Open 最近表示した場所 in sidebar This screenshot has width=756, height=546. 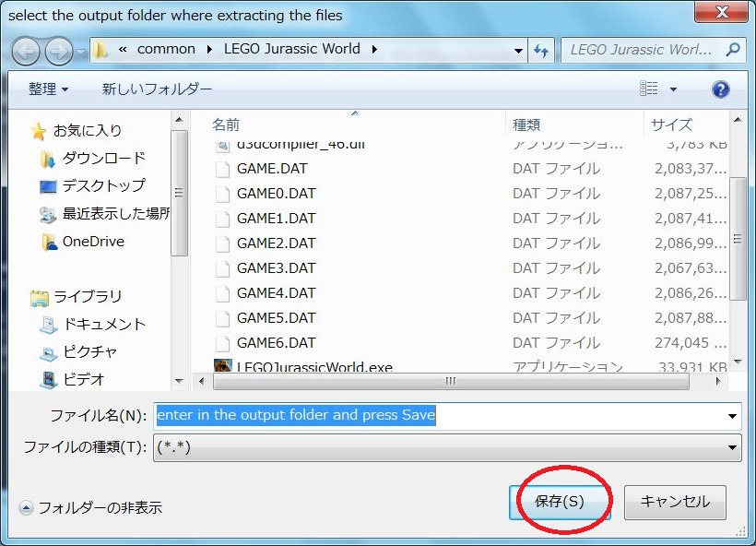tap(116, 213)
